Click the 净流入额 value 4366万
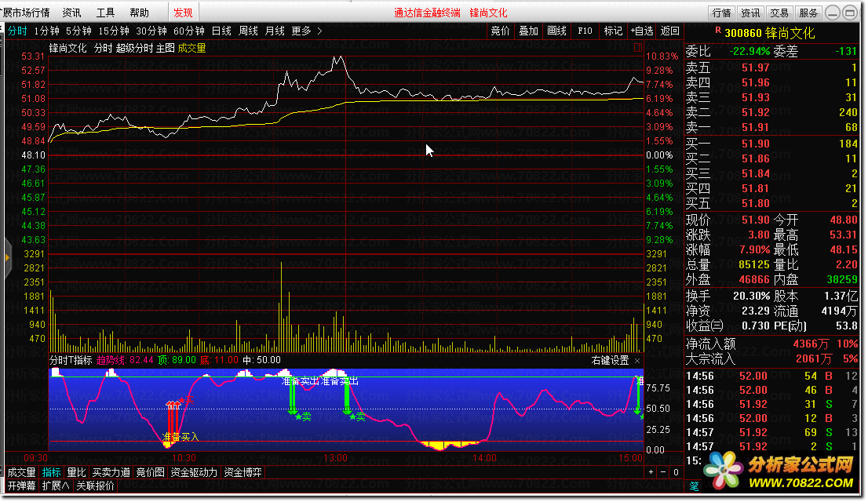 [x=811, y=344]
